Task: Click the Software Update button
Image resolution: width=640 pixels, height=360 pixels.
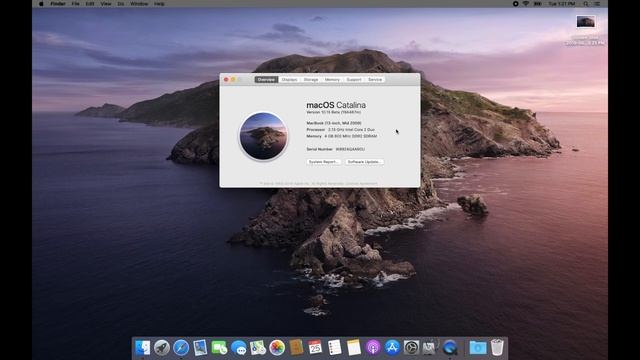Action: coord(364,162)
